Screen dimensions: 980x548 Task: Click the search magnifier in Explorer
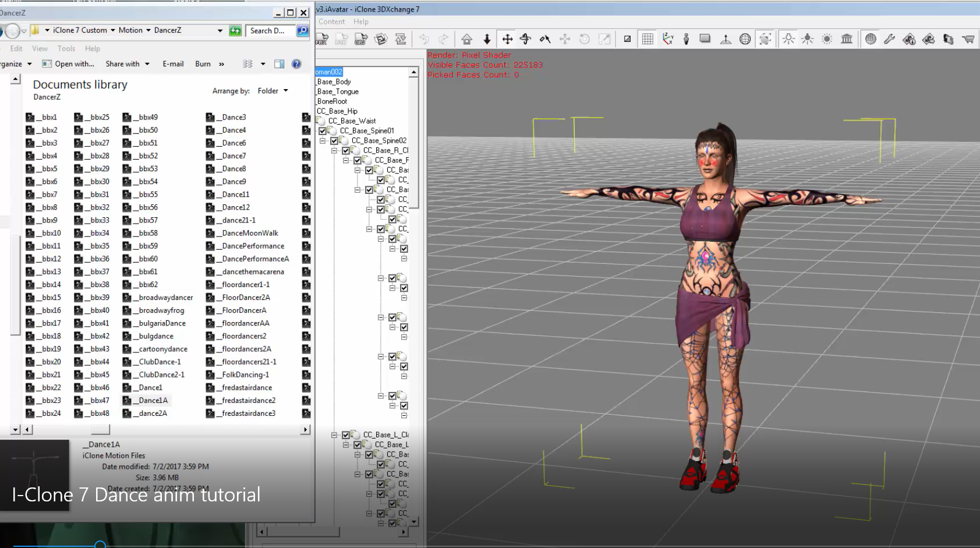(x=303, y=31)
